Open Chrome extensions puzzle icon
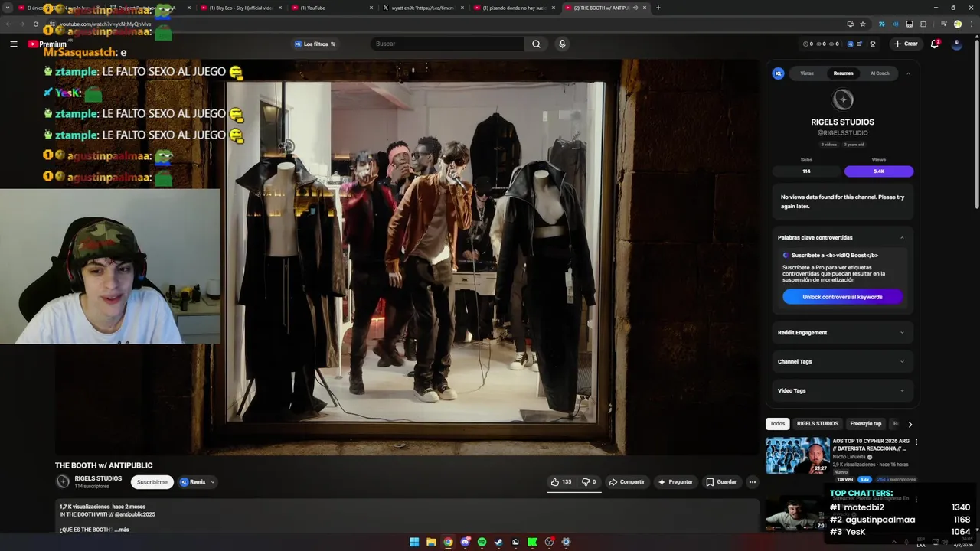The image size is (980, 551). (923, 24)
